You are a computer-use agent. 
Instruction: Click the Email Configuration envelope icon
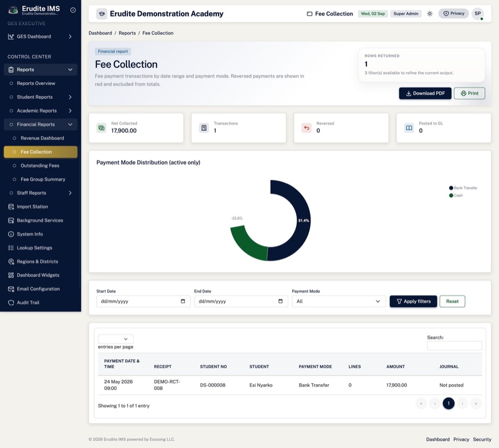pyautogui.click(x=11, y=289)
